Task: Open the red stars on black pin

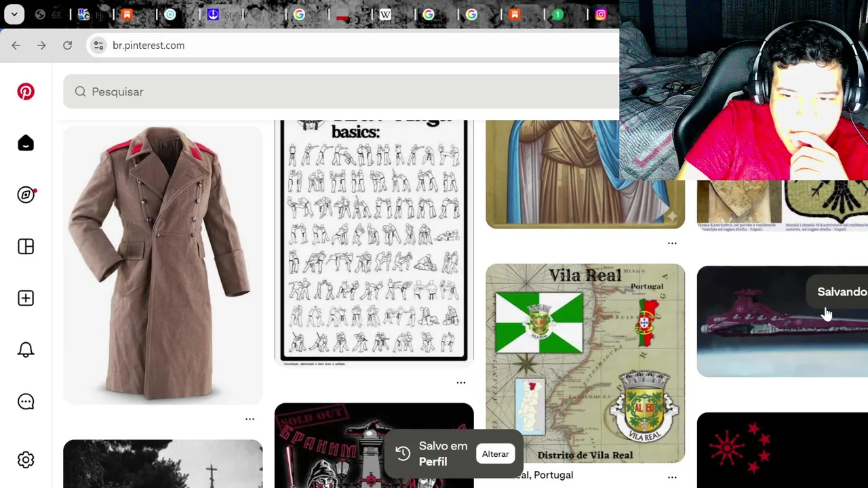Action: [x=783, y=450]
